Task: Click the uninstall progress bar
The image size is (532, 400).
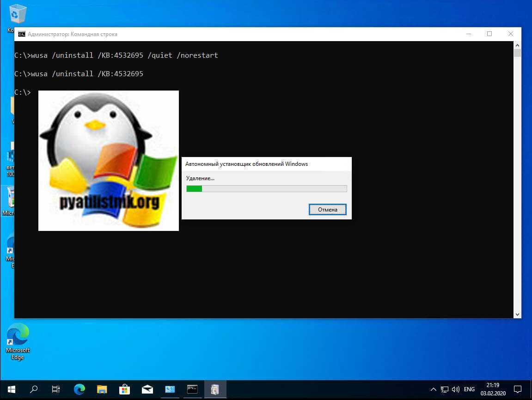Action: pyautogui.click(x=266, y=188)
